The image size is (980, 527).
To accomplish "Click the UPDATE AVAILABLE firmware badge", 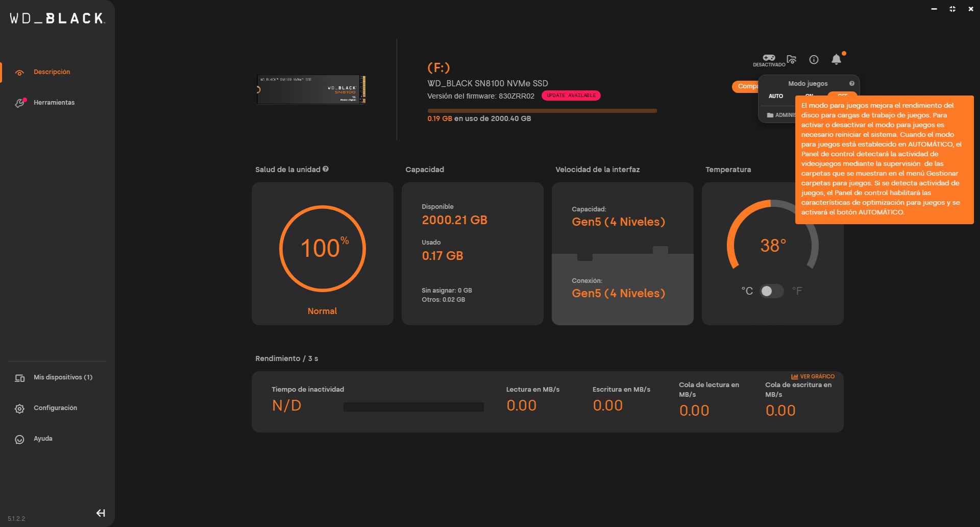I will (571, 95).
